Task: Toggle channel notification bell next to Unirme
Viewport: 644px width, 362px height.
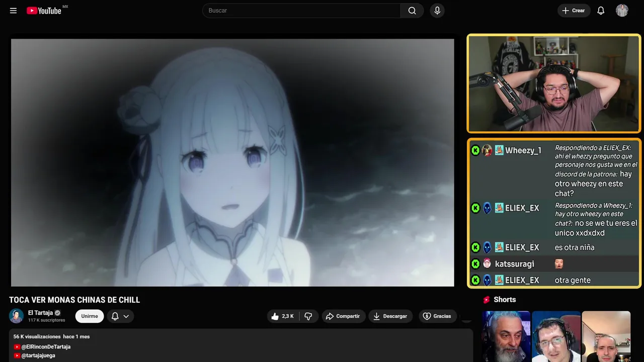Action: click(115, 316)
